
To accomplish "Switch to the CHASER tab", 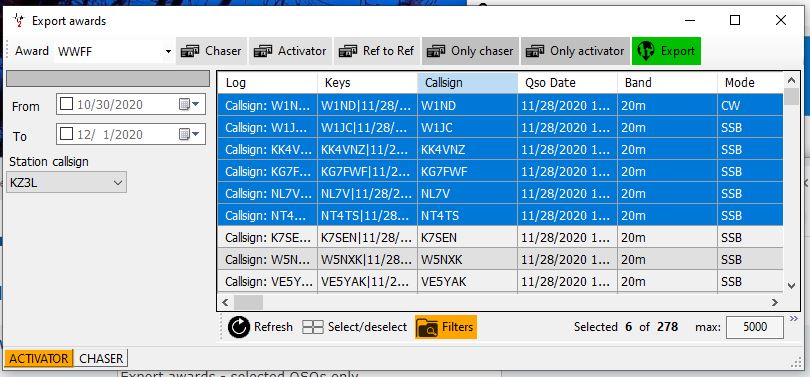I will [x=101, y=358].
